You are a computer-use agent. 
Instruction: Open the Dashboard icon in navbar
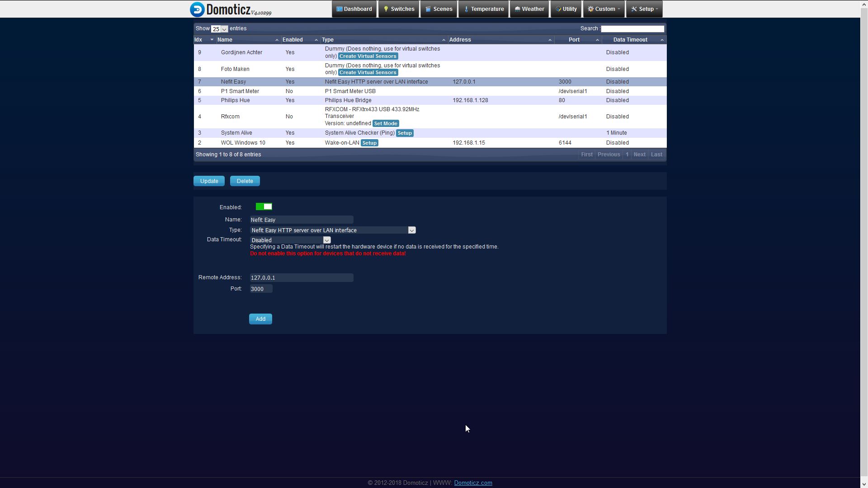coord(340,9)
